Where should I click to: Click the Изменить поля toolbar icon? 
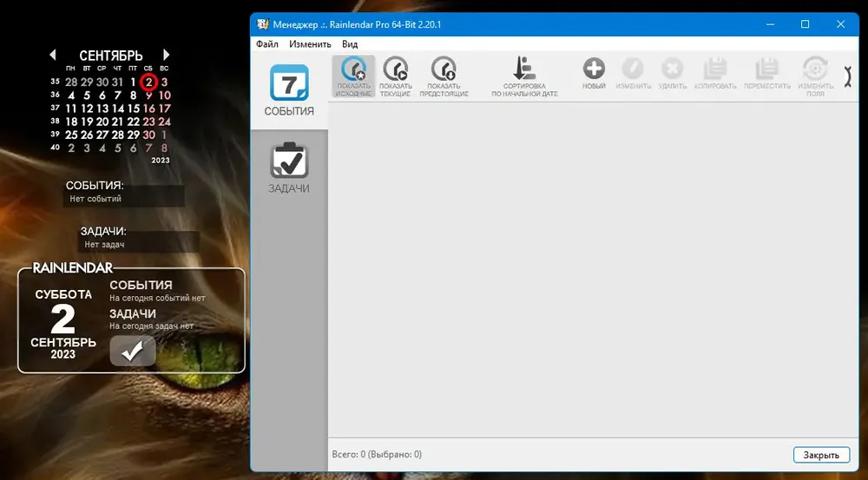(x=815, y=76)
